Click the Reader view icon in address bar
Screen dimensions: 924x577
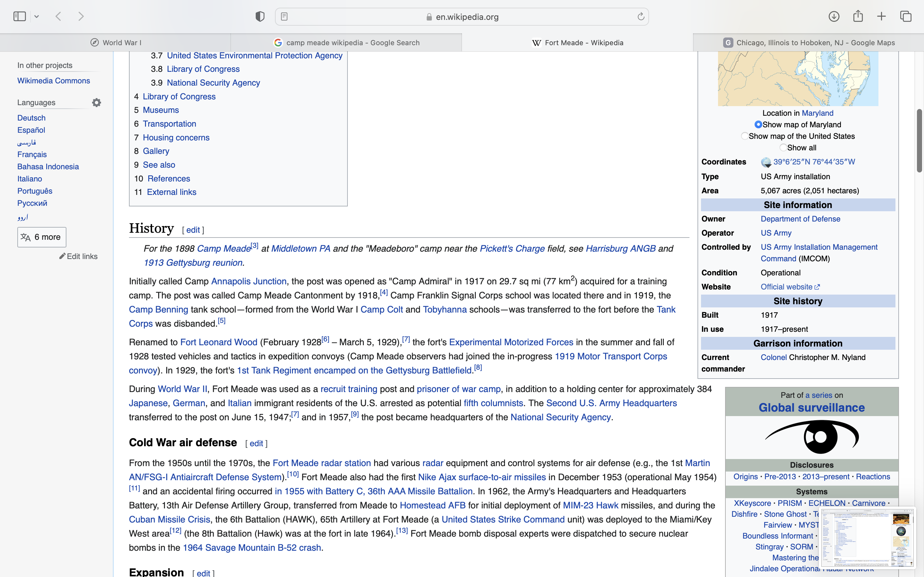coord(284,17)
